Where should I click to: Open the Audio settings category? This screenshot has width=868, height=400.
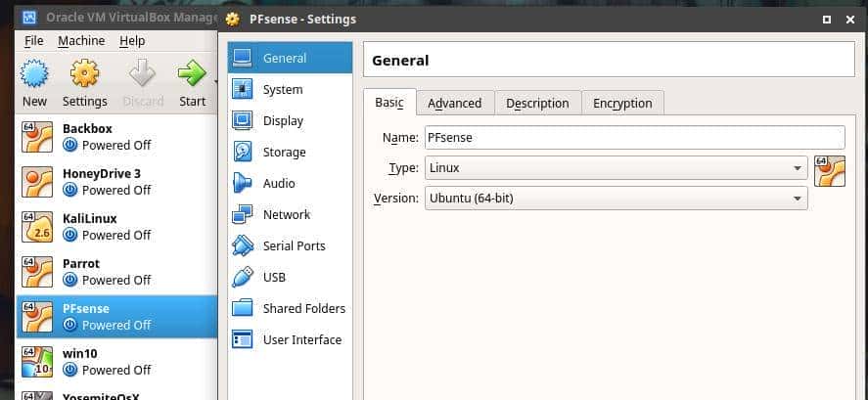point(279,184)
